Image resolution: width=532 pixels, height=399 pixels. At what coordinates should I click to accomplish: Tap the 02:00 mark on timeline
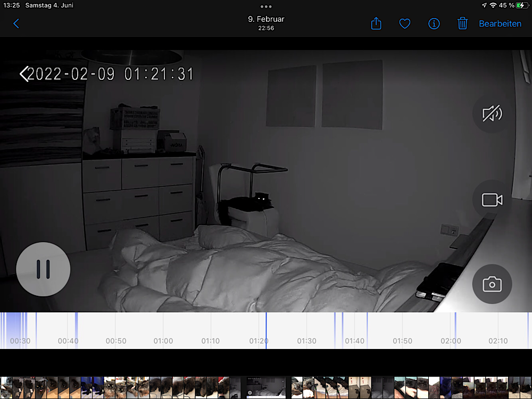tap(451, 340)
